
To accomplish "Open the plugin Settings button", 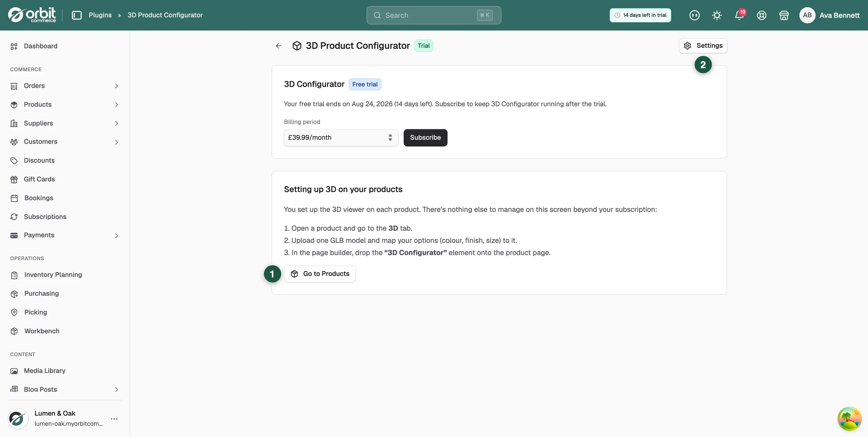I will point(703,46).
